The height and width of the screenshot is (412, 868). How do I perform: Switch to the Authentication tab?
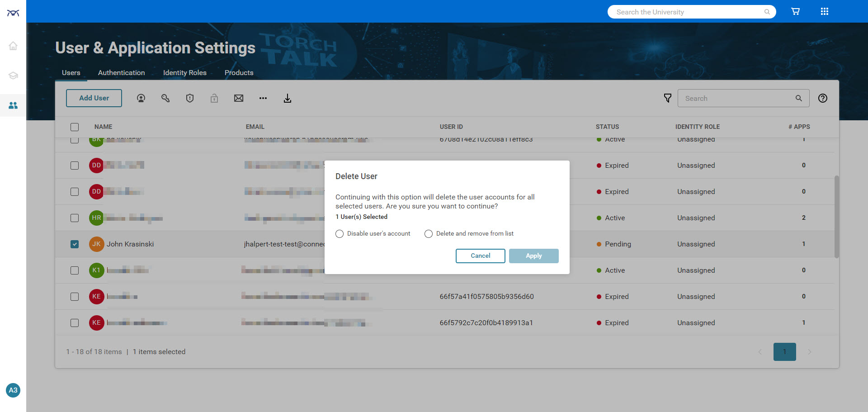coord(121,73)
